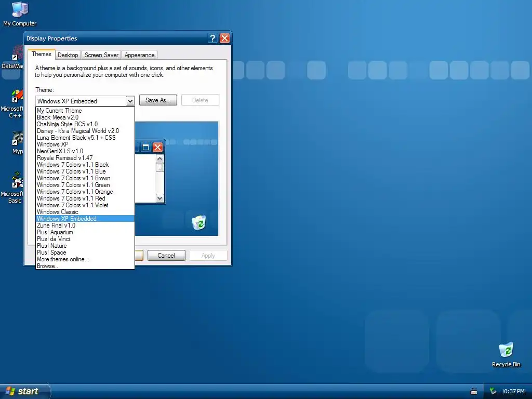Choose Browse... in the theme list

click(x=85, y=266)
